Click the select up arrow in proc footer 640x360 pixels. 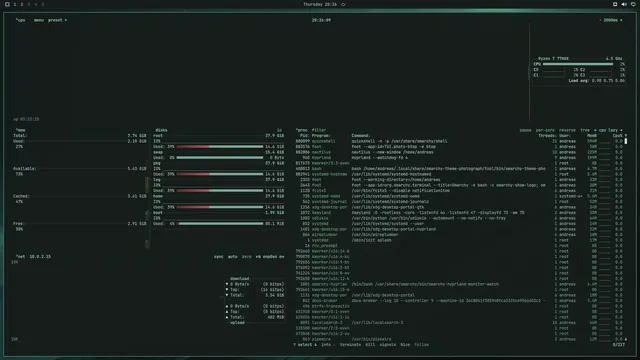294,345
